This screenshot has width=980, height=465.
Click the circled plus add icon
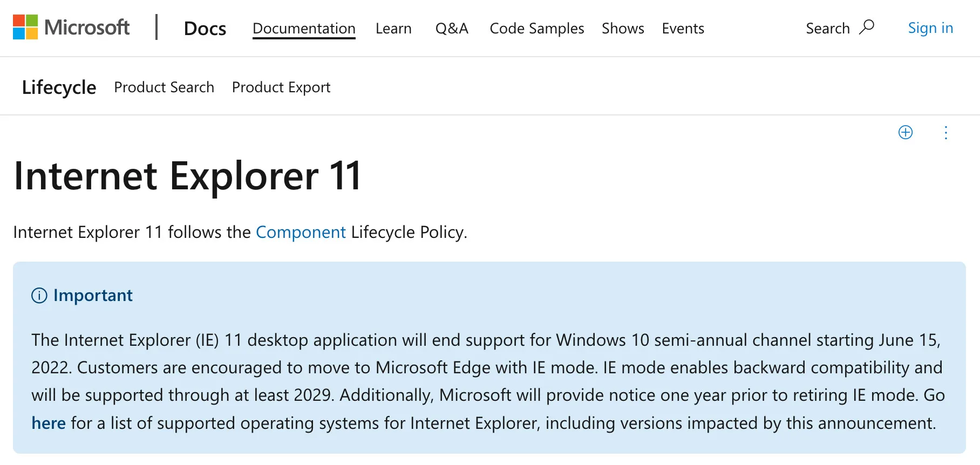click(x=906, y=132)
